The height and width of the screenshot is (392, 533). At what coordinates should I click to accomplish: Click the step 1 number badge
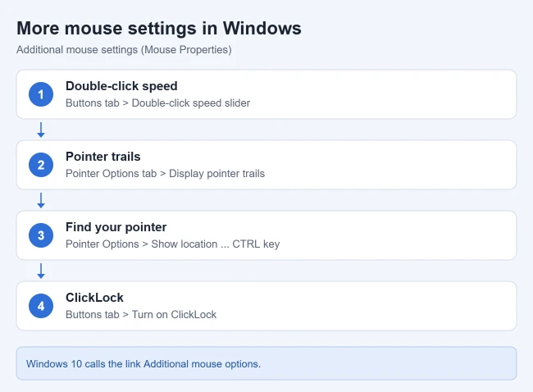[x=41, y=94]
